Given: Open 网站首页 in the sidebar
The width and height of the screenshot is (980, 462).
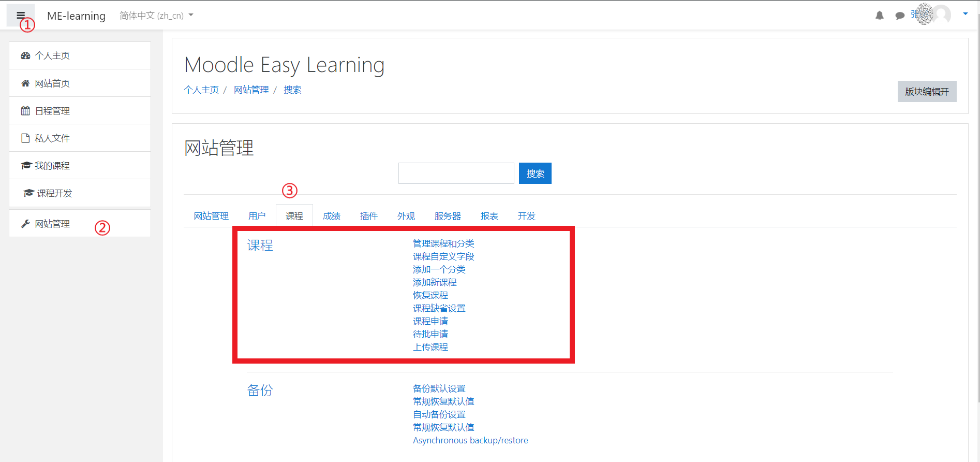Looking at the screenshot, I should [x=80, y=83].
